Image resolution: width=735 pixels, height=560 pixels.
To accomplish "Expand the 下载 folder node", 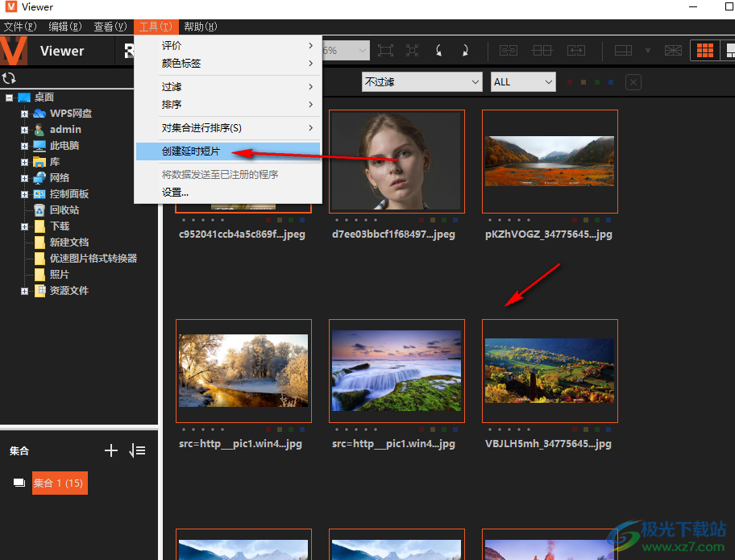I will 24,226.
